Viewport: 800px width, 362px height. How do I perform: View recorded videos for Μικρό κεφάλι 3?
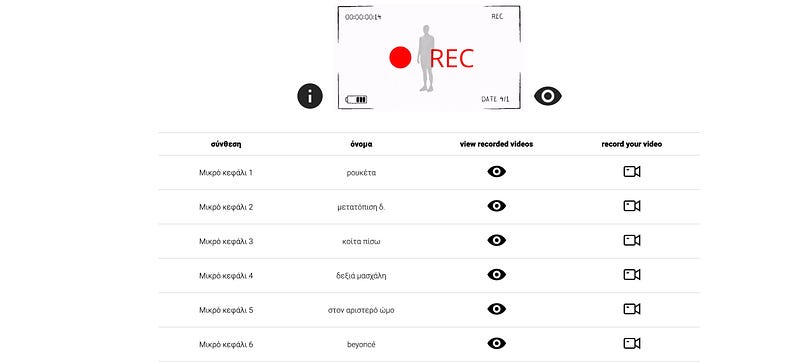[496, 240]
